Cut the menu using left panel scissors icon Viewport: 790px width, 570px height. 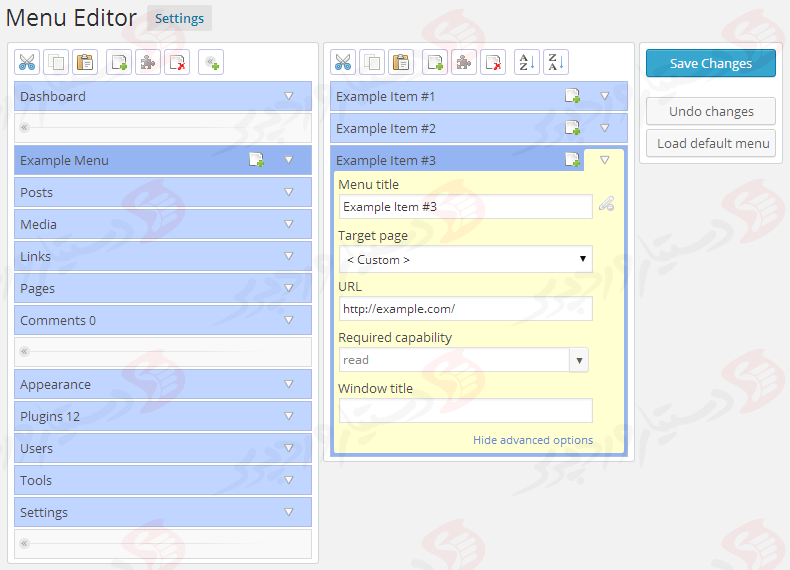27,62
